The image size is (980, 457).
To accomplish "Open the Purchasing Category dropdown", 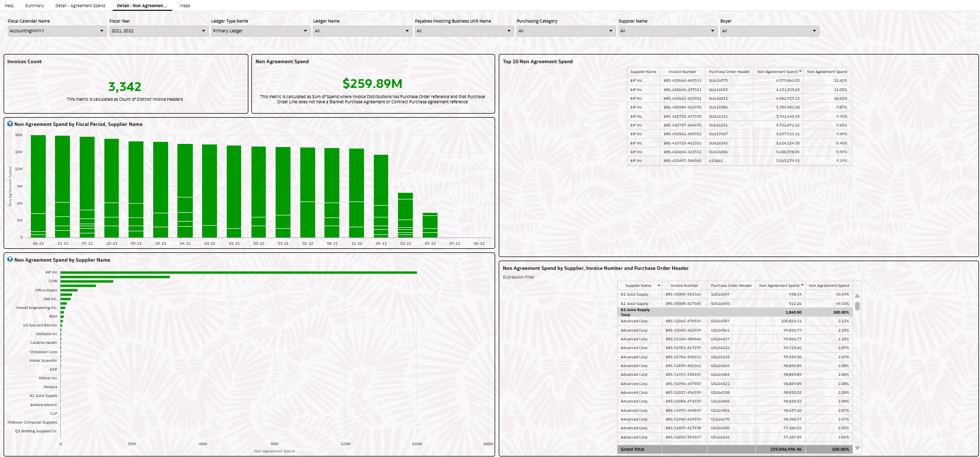I will pos(566,31).
